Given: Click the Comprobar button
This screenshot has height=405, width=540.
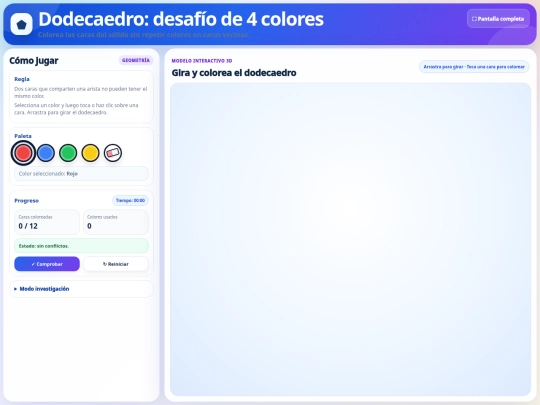Looking at the screenshot, I should [x=47, y=264].
